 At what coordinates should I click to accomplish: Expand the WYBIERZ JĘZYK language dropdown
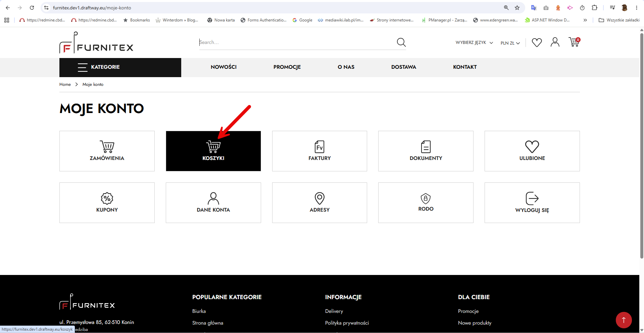coord(474,43)
